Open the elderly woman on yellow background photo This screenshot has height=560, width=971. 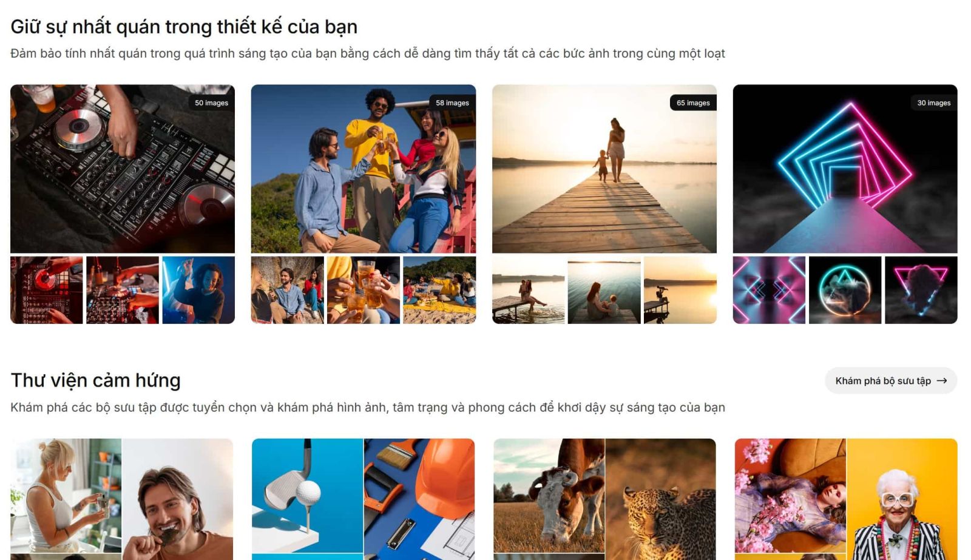(902, 499)
